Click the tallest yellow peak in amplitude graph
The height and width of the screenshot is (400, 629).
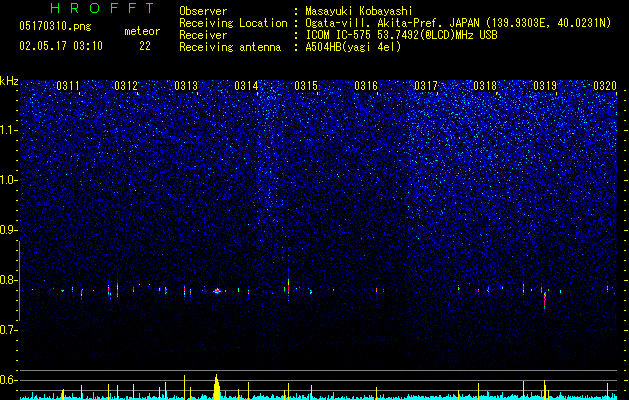pyautogui.click(x=217, y=387)
